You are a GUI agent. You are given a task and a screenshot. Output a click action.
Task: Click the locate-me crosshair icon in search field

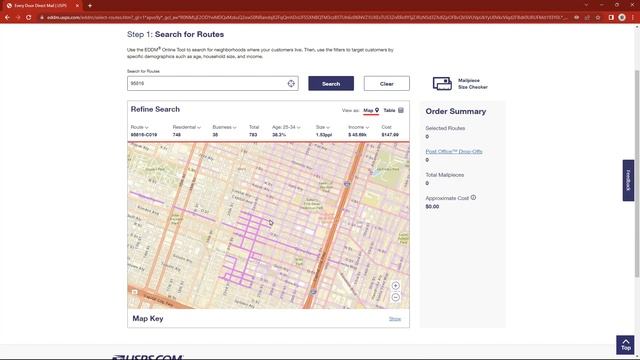291,83
